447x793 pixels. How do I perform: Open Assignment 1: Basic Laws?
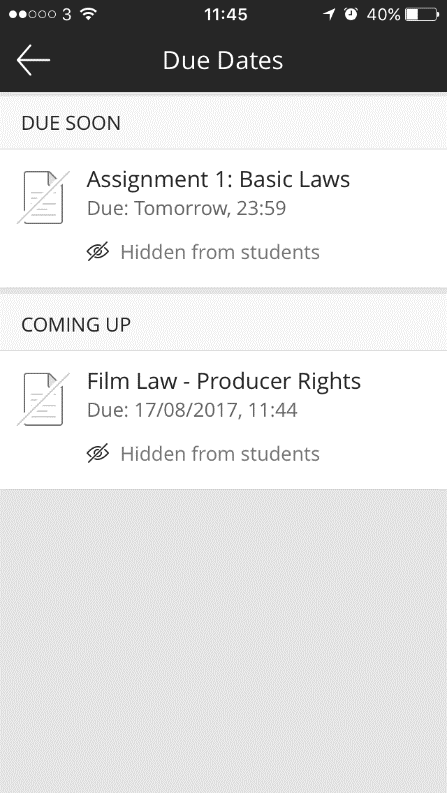click(224, 218)
